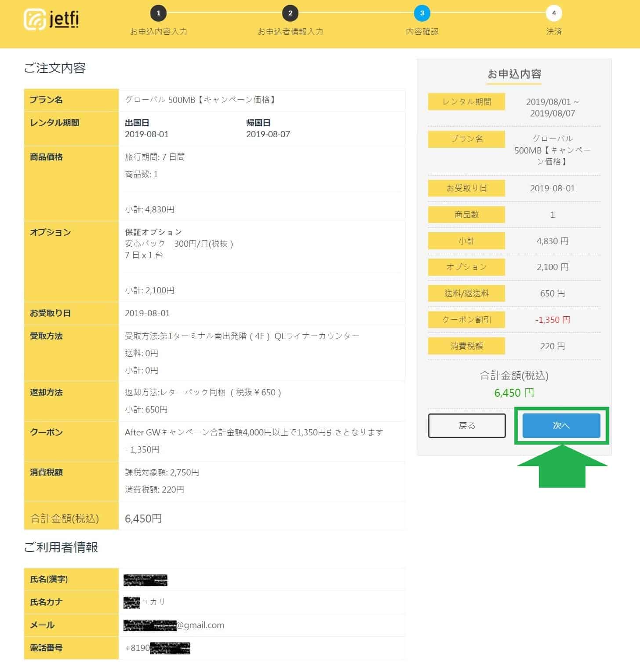Open the お申込内容入力 step label

click(158, 32)
